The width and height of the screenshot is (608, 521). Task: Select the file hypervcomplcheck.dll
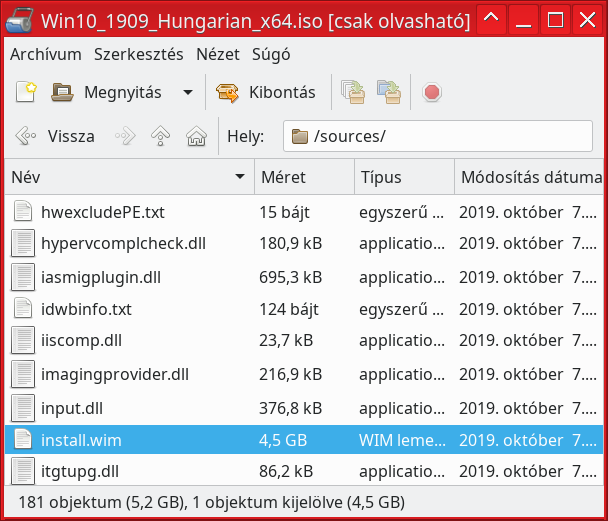[x=123, y=243]
